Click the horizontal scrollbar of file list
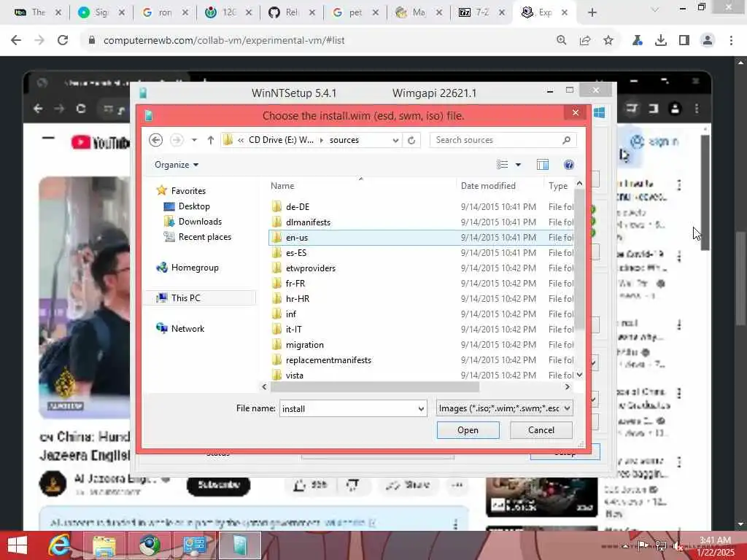Screen dimensions: 747x560 tap(374, 386)
